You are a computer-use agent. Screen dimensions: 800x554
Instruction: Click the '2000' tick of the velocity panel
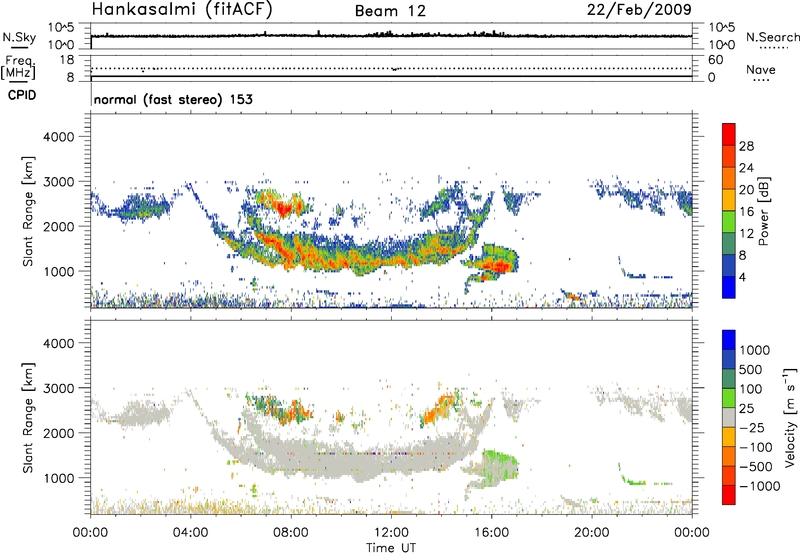(59, 433)
